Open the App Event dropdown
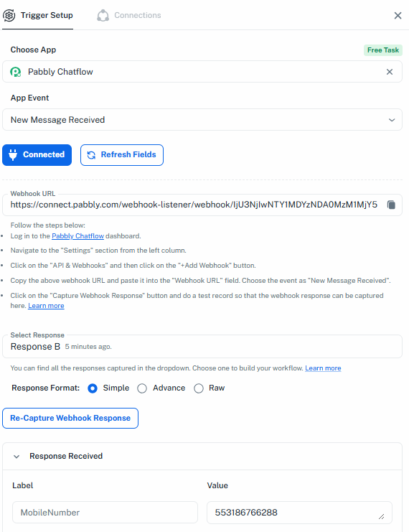This screenshot has height=532, width=409. (202, 120)
